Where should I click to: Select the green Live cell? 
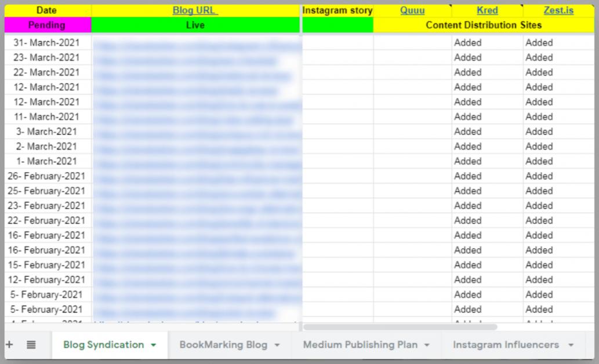click(195, 25)
